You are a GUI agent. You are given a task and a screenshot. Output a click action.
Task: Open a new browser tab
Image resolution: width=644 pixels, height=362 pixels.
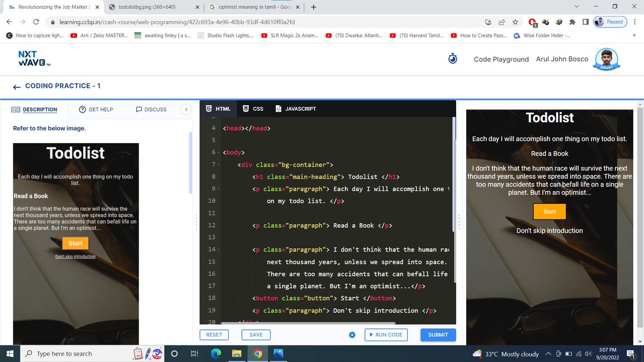pyautogui.click(x=313, y=8)
